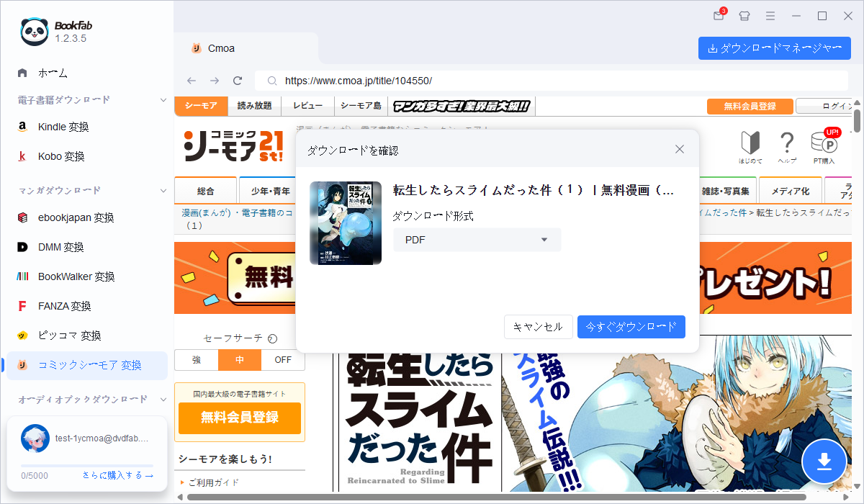Go forward in the browser
Screen dimensions: 864x504
214,81
